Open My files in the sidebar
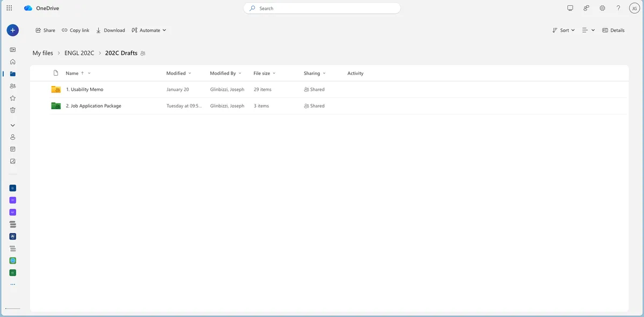 tap(12, 74)
